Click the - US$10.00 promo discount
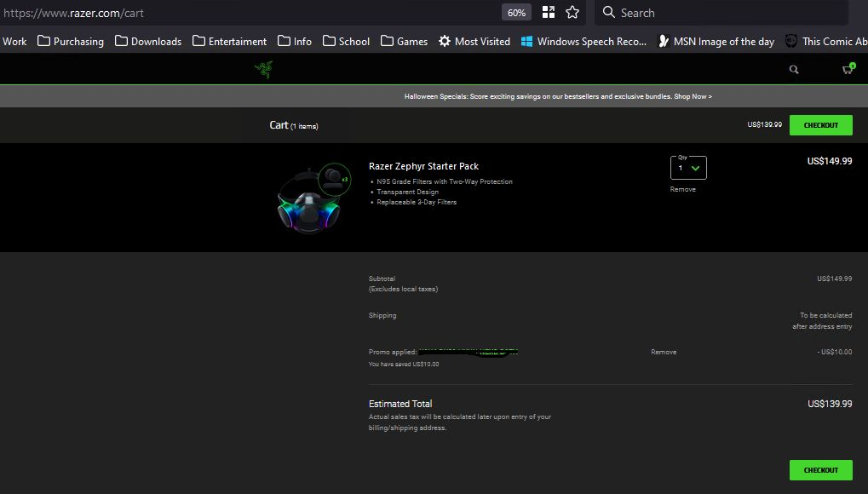Image resolution: width=868 pixels, height=494 pixels. (834, 352)
